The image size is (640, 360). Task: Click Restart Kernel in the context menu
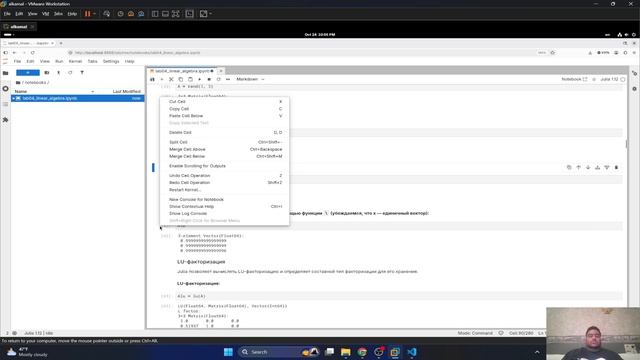click(225, 190)
